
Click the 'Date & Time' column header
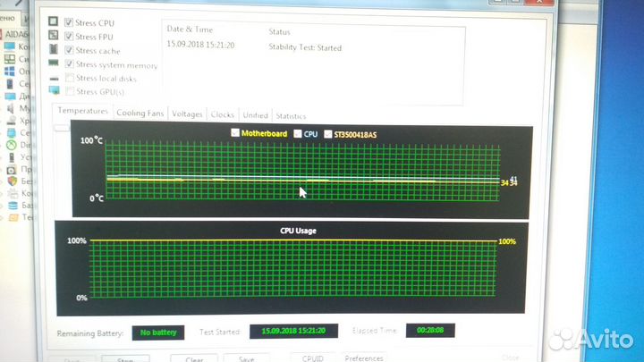[190, 29]
